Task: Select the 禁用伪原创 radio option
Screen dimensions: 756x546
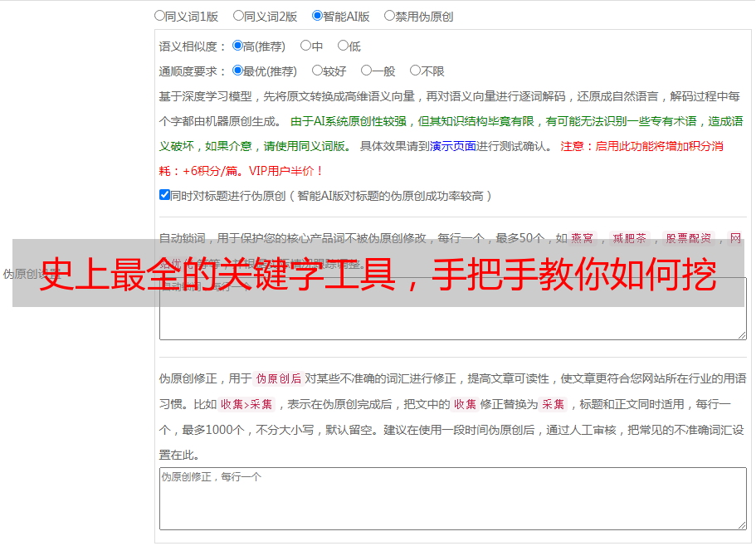Action: (x=389, y=16)
